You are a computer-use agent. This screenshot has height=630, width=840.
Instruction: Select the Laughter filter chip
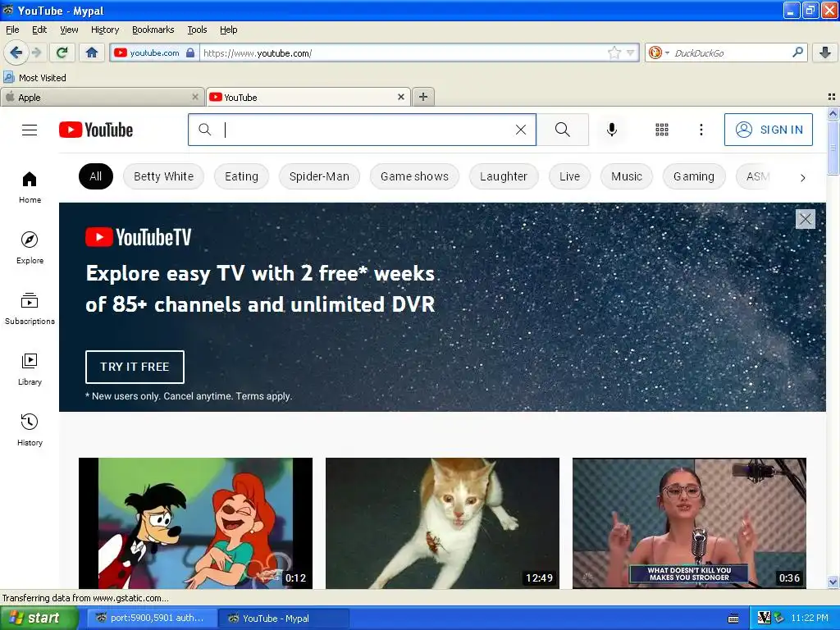click(x=504, y=176)
